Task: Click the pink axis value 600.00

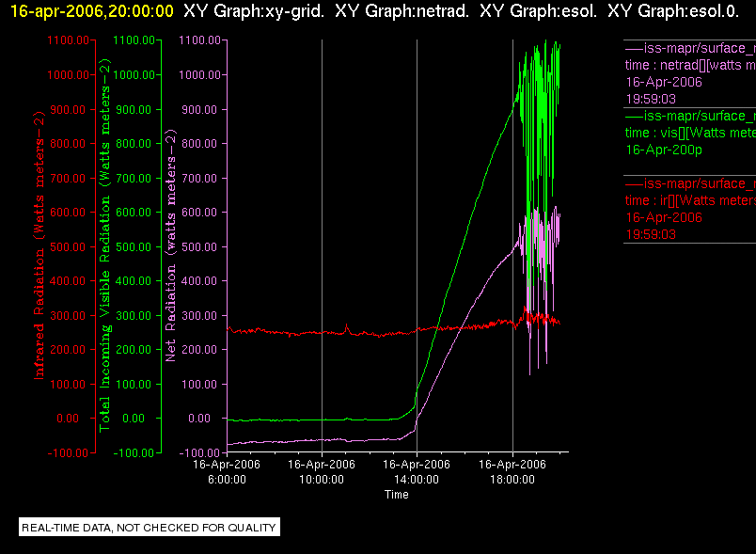Action: 199,213
